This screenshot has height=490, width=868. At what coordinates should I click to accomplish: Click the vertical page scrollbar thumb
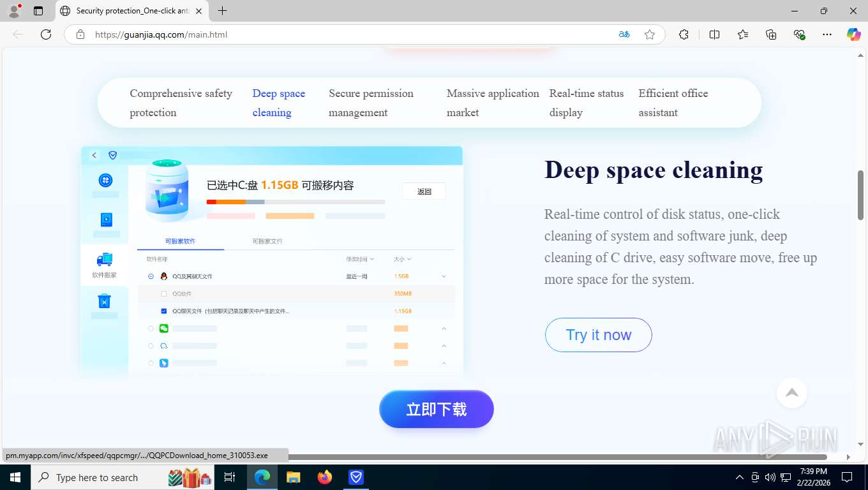[x=860, y=195]
